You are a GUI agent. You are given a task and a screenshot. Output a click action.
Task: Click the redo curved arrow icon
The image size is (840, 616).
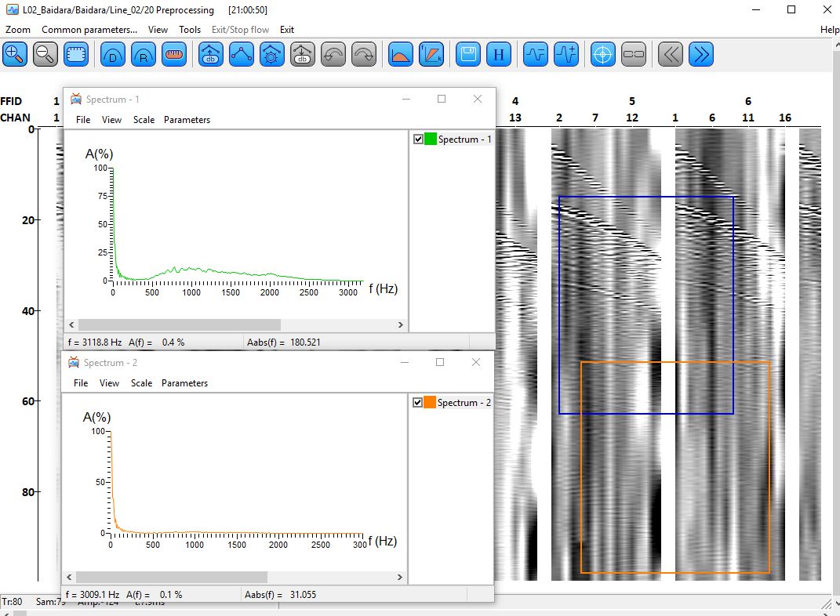click(x=364, y=54)
